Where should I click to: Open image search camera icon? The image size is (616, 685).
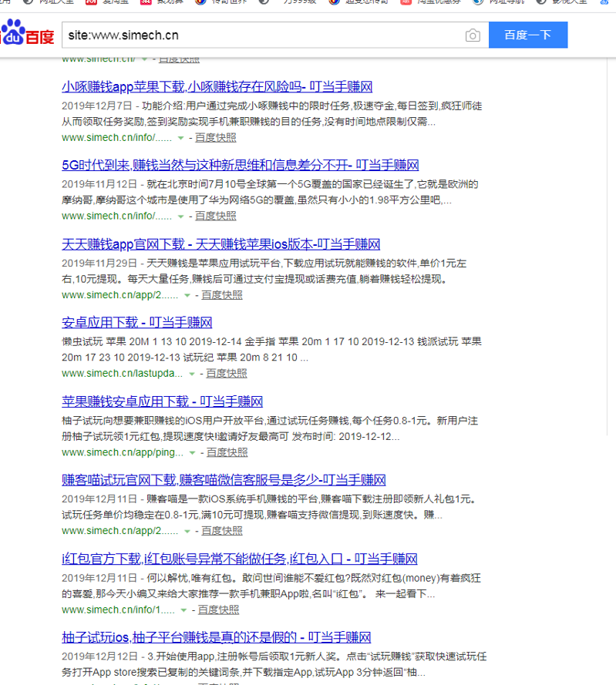(472, 35)
